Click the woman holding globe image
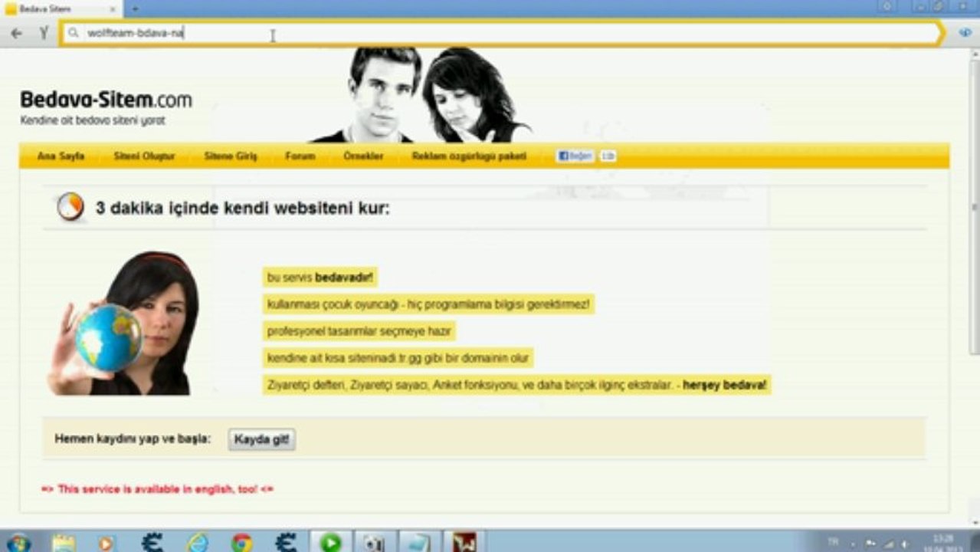980x552 pixels. tap(123, 324)
